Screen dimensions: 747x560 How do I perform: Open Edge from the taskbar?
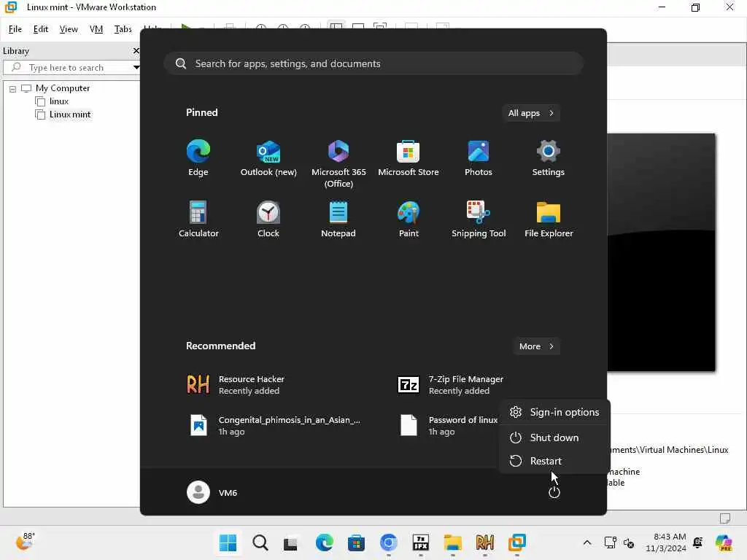click(324, 542)
